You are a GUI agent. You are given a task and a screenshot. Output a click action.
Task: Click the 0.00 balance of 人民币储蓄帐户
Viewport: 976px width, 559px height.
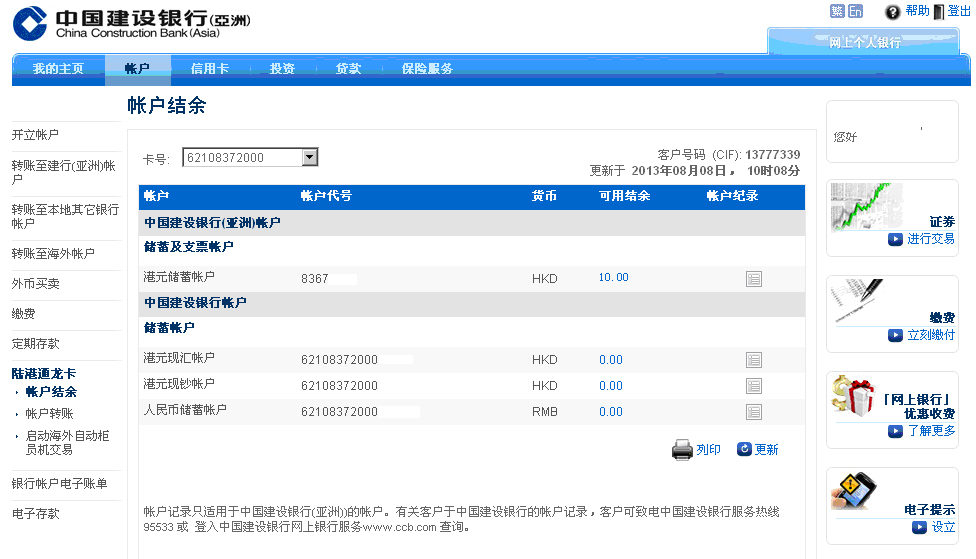[x=611, y=412]
